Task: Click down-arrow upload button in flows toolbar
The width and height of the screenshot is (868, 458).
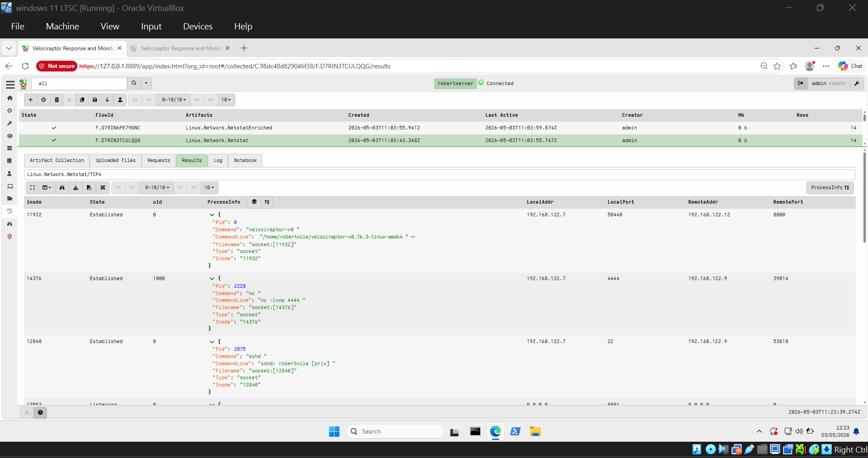Action: point(107,100)
